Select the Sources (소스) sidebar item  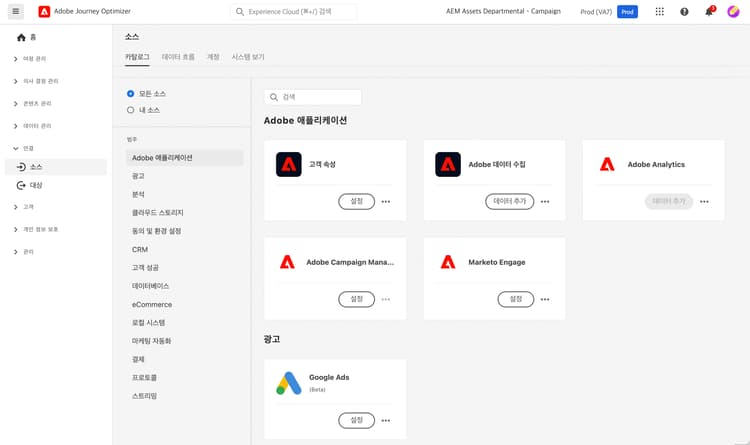coord(55,167)
